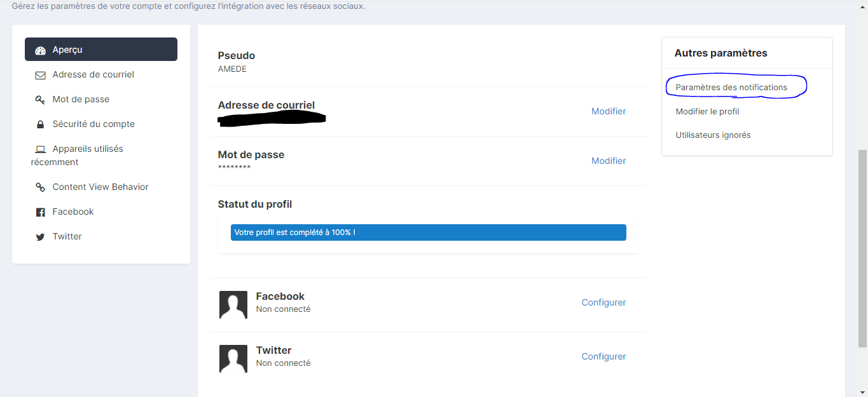Click the laptop icon for Appareils utilisés récemment
The image size is (868, 397).
(40, 149)
